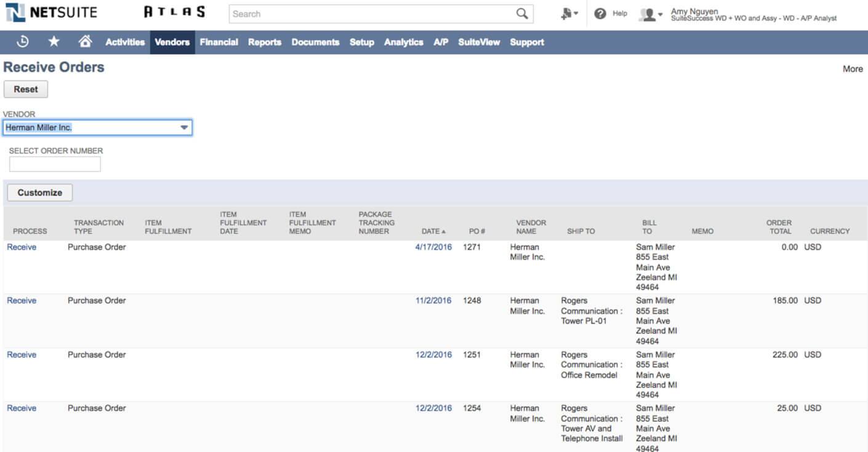Open the user role avatar menu
Image resolution: width=868 pixels, height=452 pixels.
[650, 14]
